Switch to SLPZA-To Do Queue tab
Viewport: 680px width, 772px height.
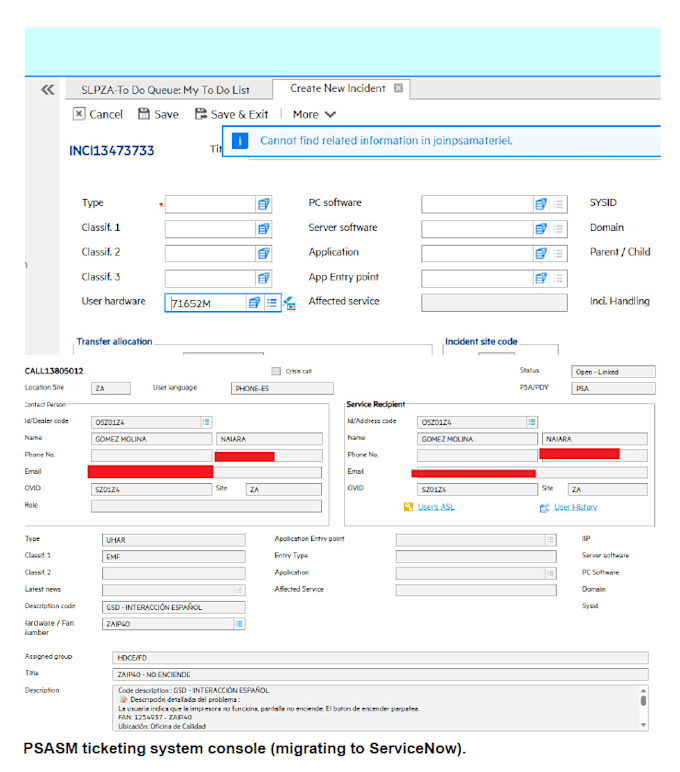click(x=165, y=90)
